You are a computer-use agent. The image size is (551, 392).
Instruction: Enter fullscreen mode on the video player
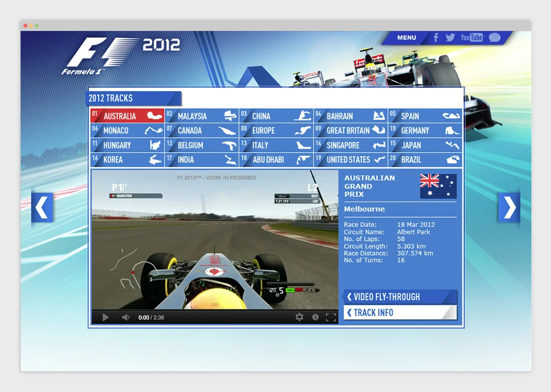click(x=331, y=318)
